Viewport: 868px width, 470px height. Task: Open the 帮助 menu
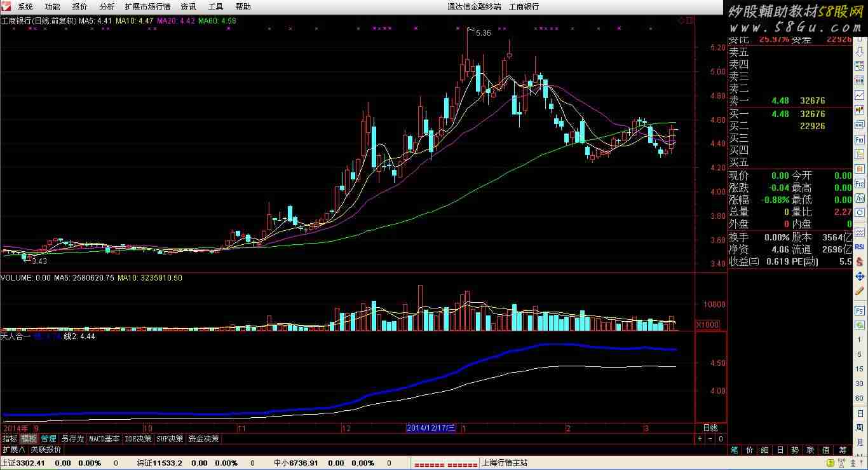[x=243, y=6]
